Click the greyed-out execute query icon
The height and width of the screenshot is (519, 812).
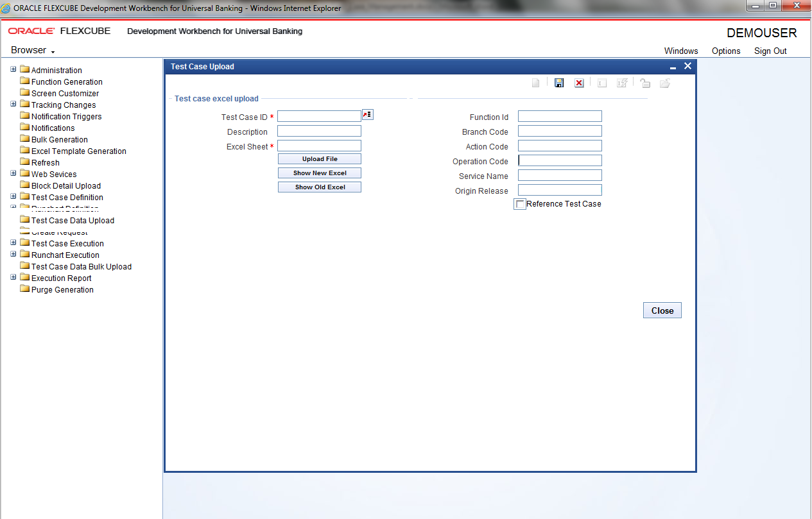click(621, 83)
